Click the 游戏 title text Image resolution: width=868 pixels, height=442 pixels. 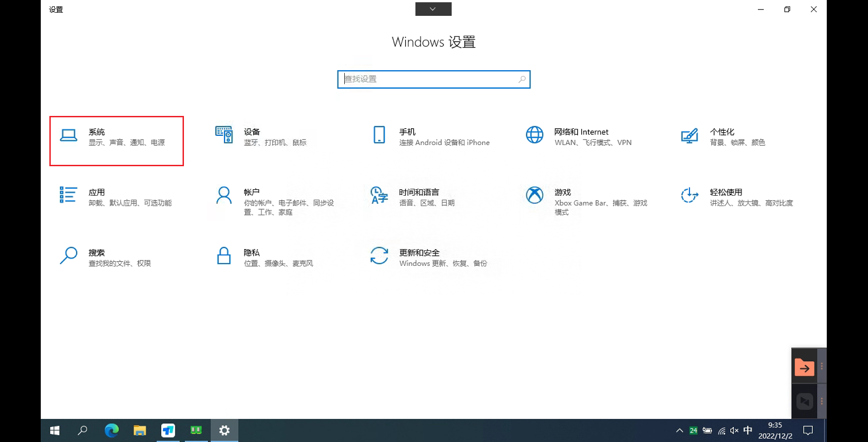(563, 192)
